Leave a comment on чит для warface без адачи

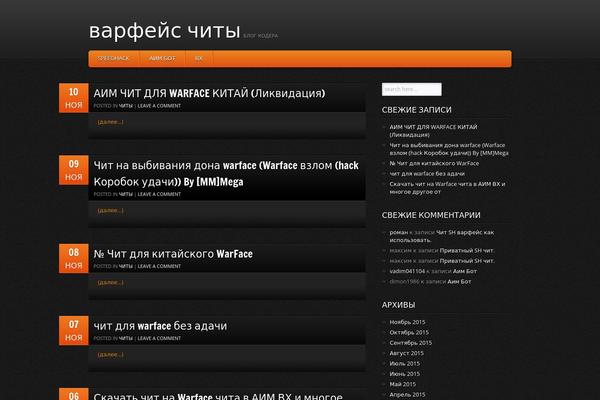[x=159, y=338]
